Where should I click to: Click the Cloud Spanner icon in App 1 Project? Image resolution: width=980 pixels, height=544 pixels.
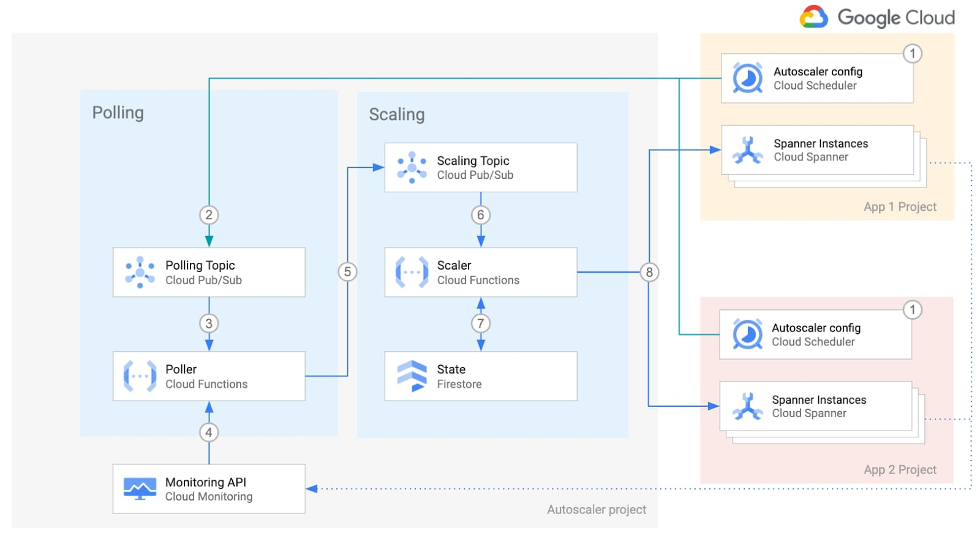(x=748, y=150)
